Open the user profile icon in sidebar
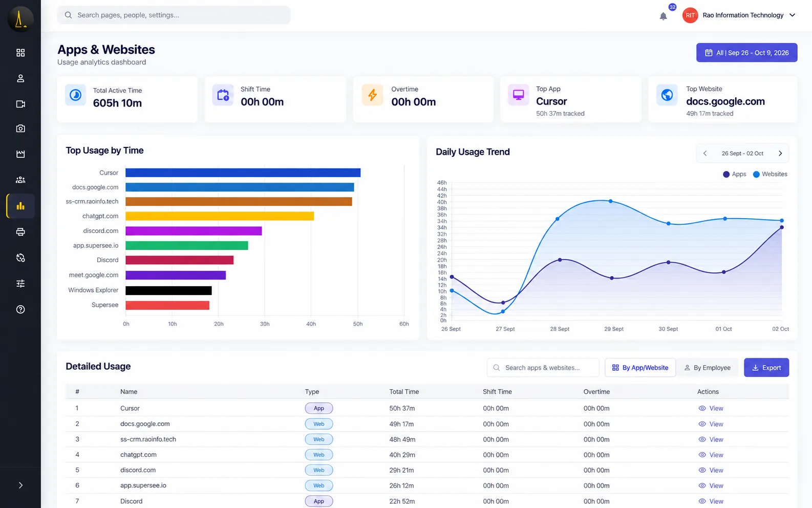The image size is (812, 508). point(20,78)
